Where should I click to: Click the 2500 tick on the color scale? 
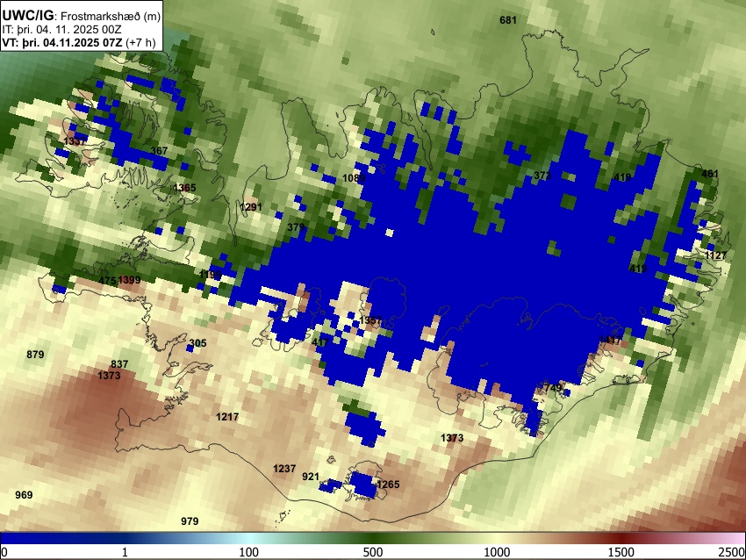pos(732,552)
